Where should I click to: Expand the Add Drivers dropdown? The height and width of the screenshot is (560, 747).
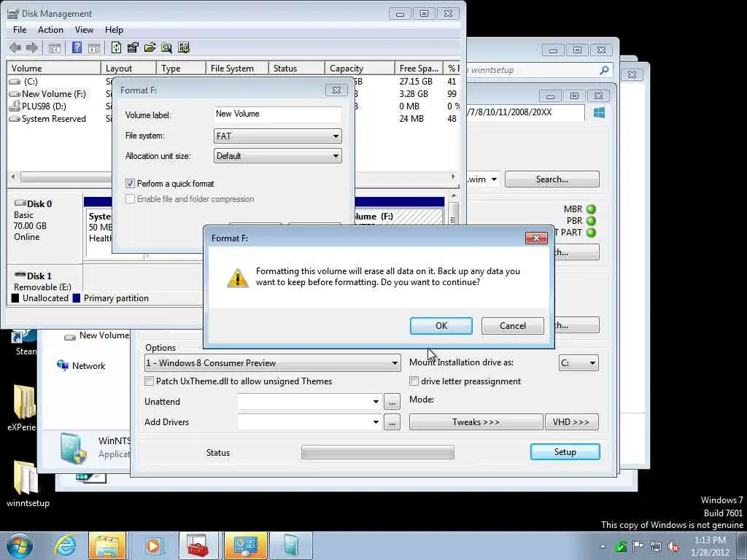coord(376,422)
